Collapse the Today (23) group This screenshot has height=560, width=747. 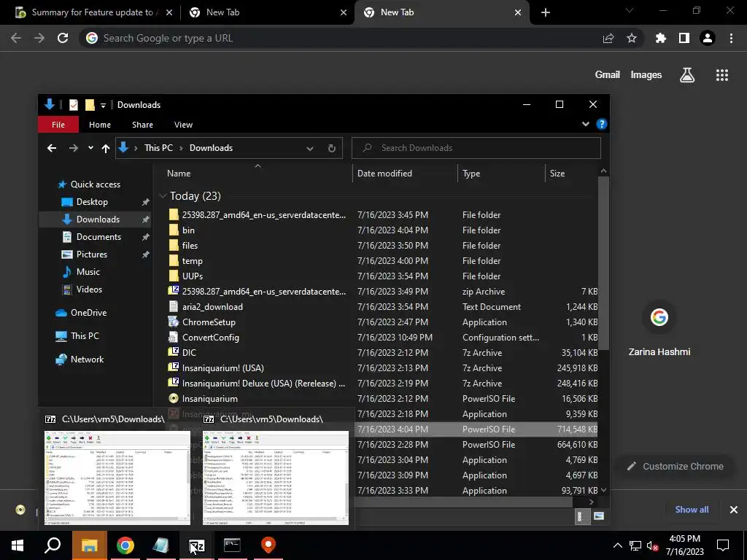pos(163,195)
